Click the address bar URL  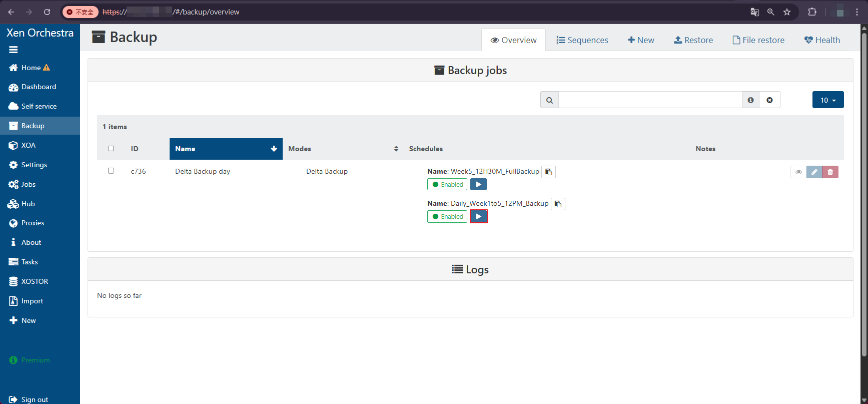171,12
